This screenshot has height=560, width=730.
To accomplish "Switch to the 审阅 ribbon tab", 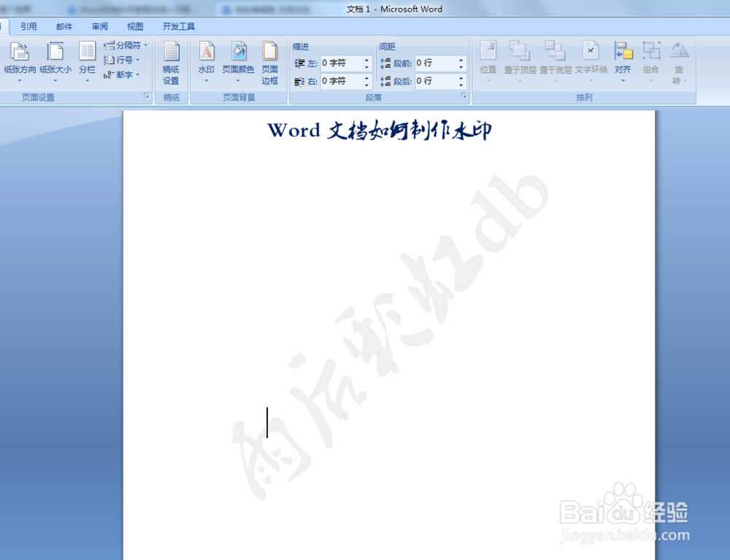I will click(x=99, y=26).
